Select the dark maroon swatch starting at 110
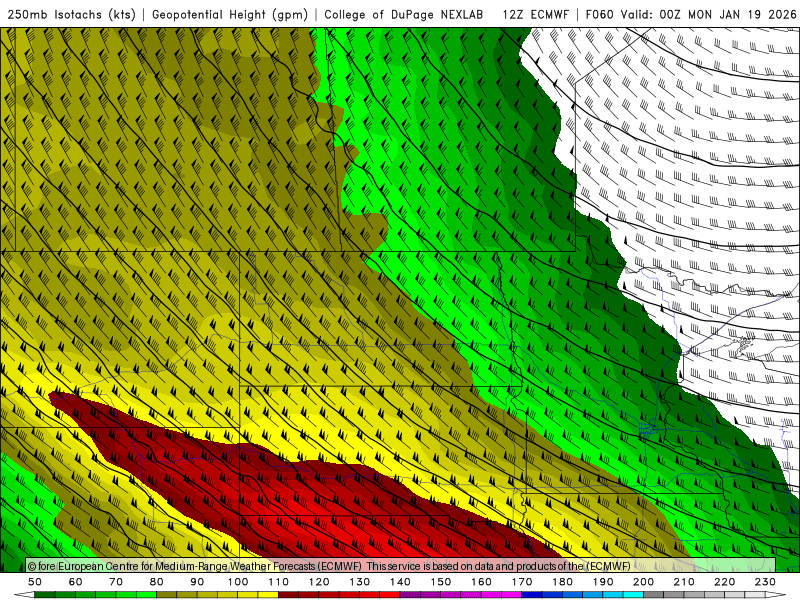 pyautogui.click(x=289, y=595)
